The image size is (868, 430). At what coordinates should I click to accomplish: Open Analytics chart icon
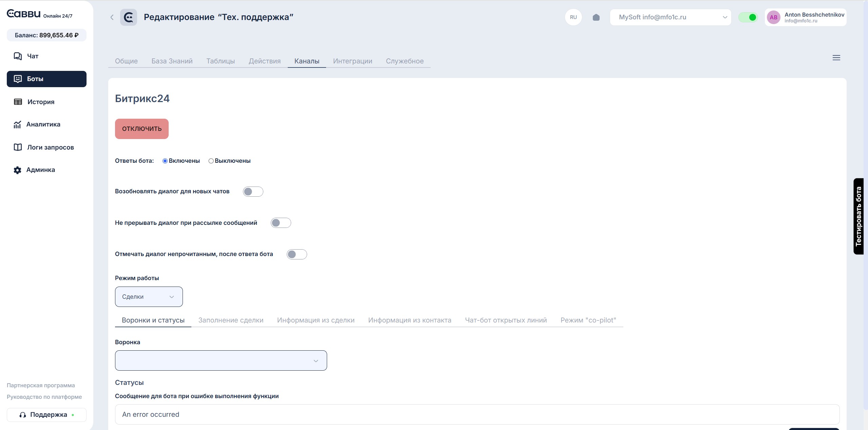coord(17,124)
